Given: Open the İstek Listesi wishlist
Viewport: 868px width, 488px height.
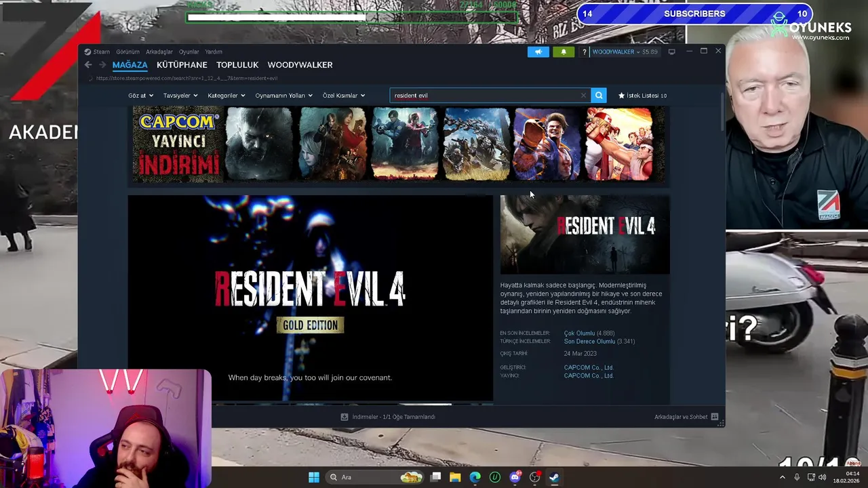Looking at the screenshot, I should tap(642, 96).
